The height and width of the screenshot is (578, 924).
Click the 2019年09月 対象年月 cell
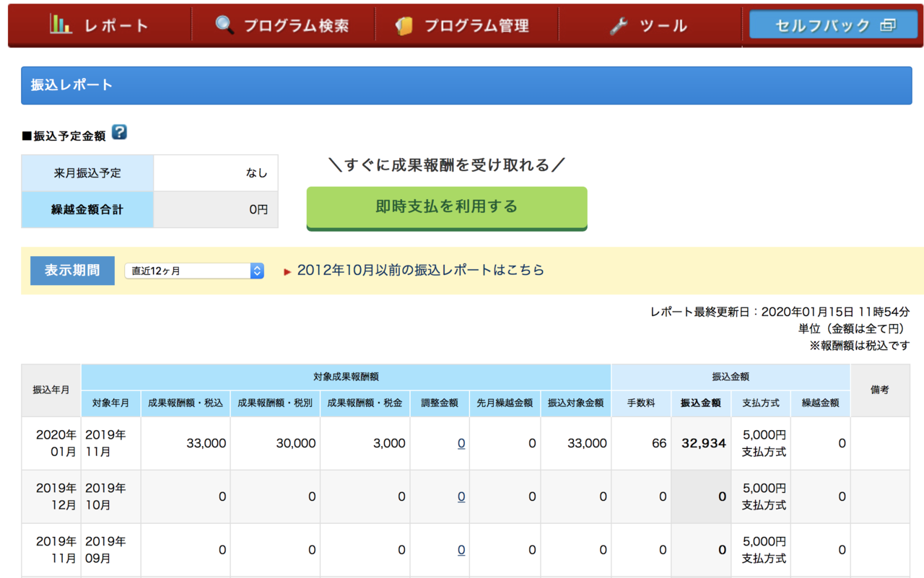pos(111,550)
